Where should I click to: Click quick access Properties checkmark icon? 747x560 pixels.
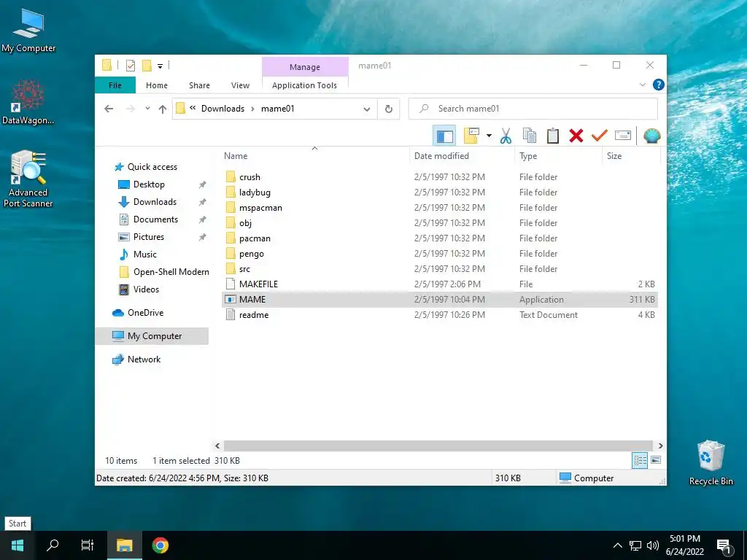click(130, 66)
